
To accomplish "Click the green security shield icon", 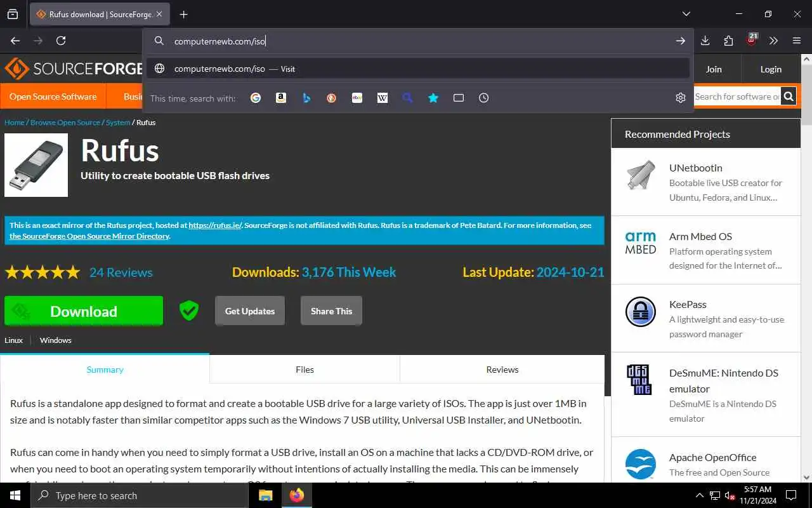I will pos(189,311).
